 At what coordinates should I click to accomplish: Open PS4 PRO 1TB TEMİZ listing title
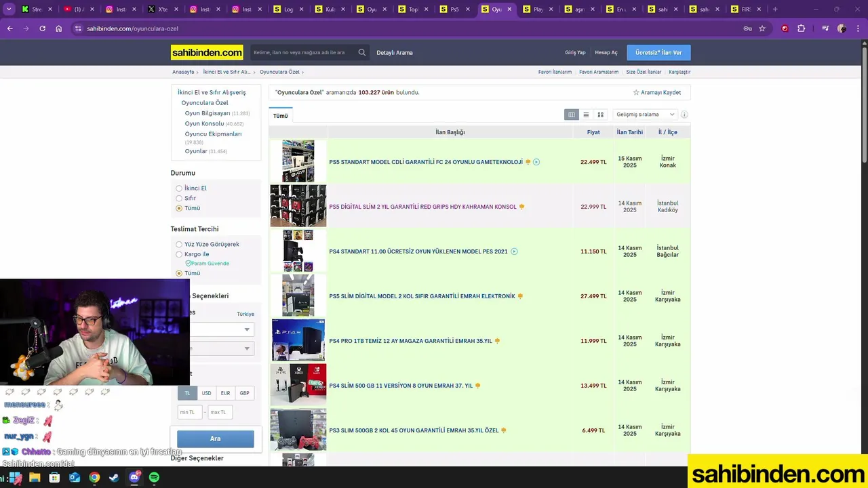[x=410, y=341]
